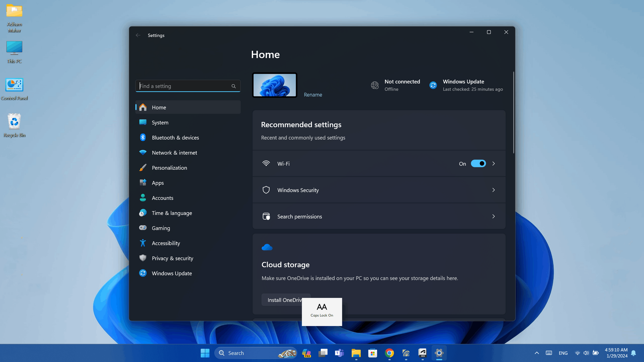Open the Not connected Offline network status
This screenshot has height=362, width=644.
click(396, 85)
